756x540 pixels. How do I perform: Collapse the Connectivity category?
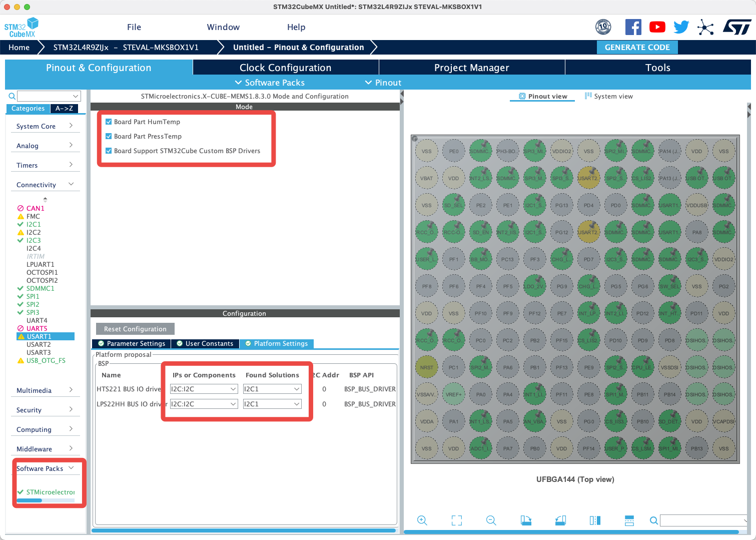(45, 185)
